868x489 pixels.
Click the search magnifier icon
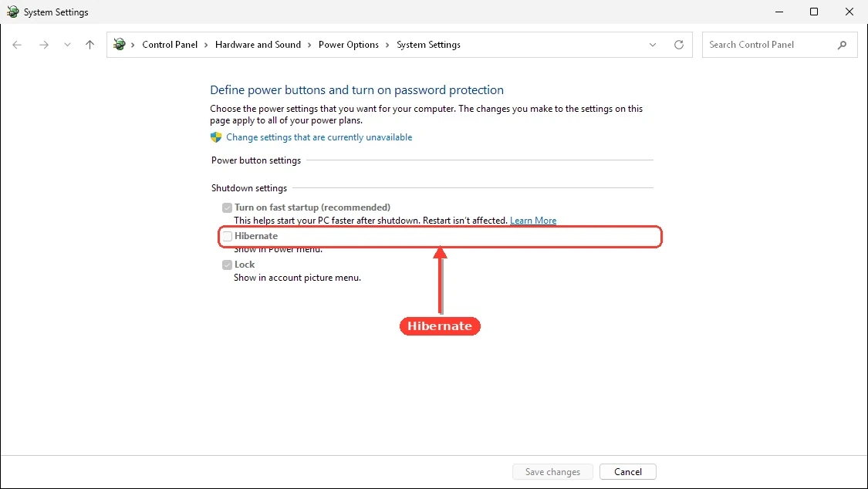click(x=842, y=45)
